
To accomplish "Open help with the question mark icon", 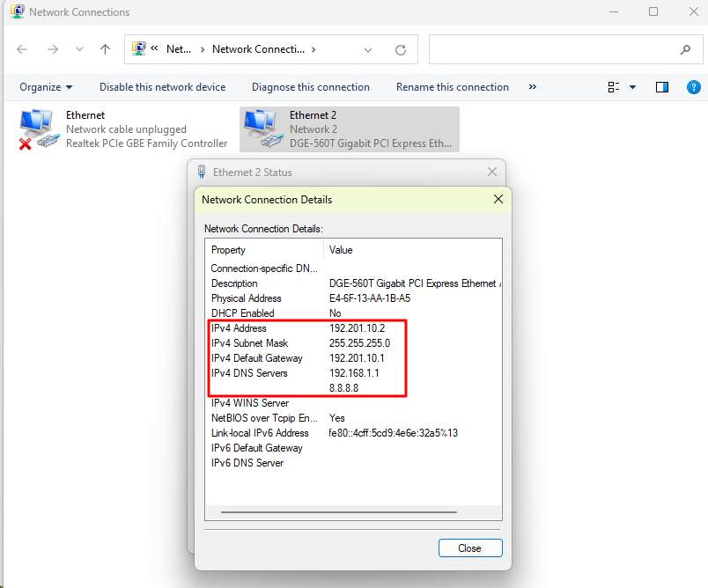I will (693, 87).
